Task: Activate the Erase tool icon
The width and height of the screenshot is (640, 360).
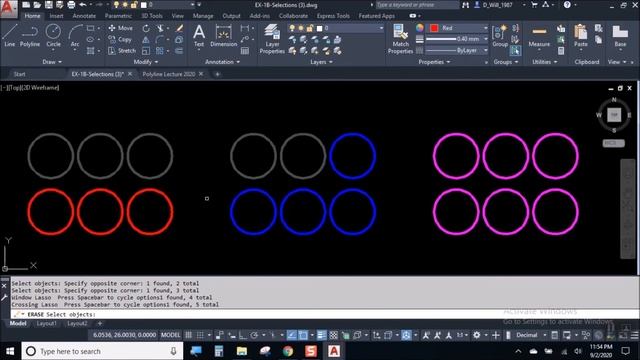Action: tap(179, 28)
